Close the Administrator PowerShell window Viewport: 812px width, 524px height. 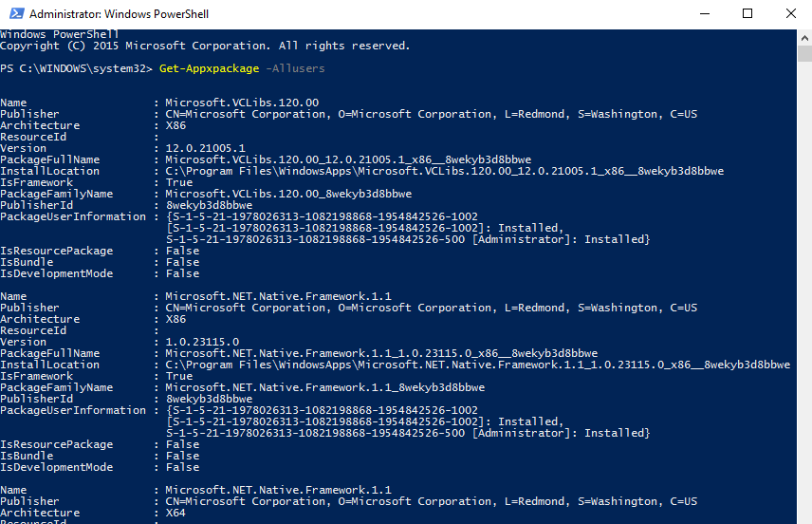790,14
